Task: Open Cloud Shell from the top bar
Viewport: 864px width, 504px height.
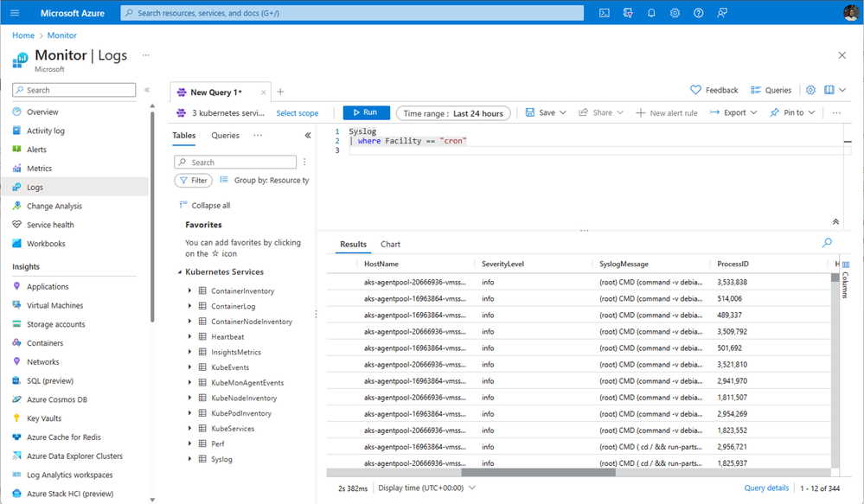Action: [x=605, y=13]
